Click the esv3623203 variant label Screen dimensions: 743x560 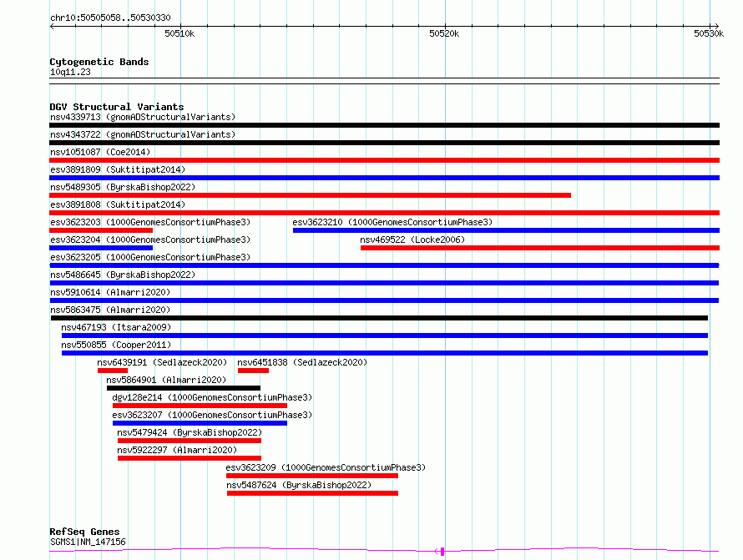tap(150, 222)
